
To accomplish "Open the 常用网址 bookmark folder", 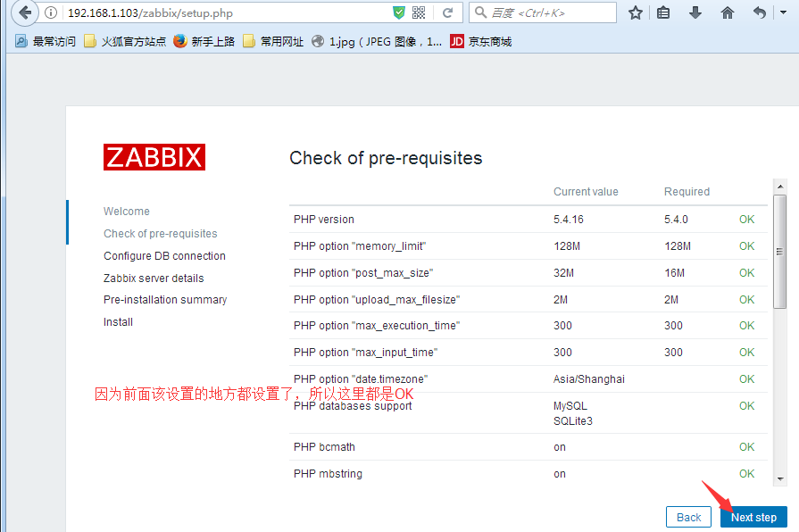I will pyautogui.click(x=273, y=41).
